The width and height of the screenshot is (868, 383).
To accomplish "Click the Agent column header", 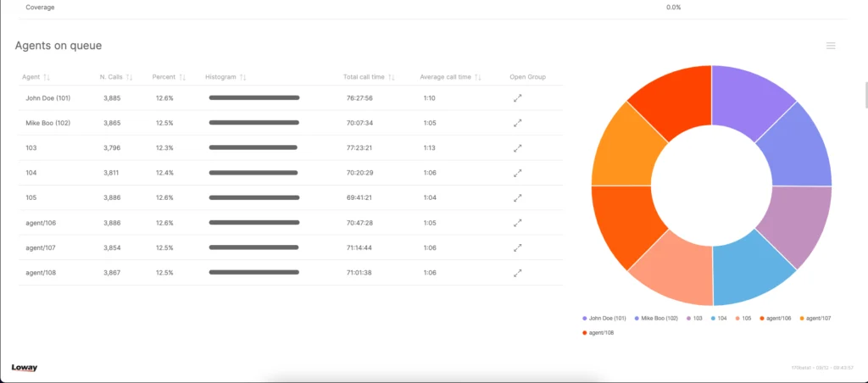I will tap(36, 77).
